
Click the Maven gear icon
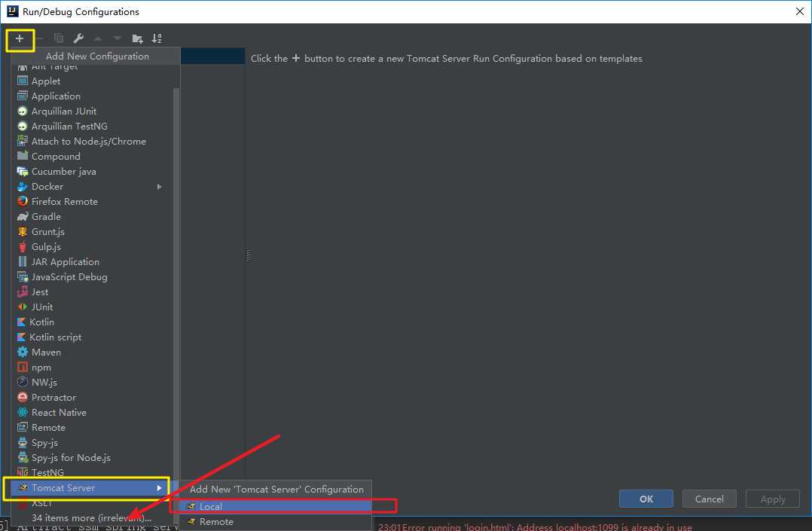click(x=23, y=352)
